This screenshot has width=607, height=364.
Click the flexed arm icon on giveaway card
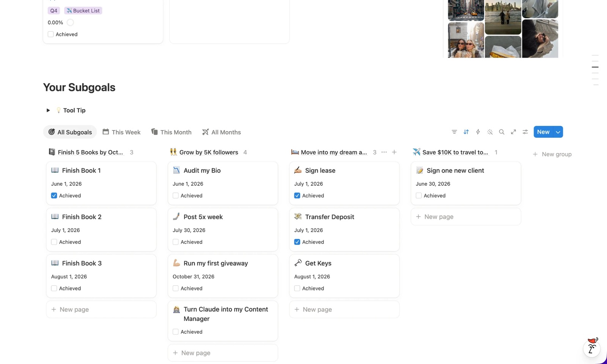[x=176, y=263]
